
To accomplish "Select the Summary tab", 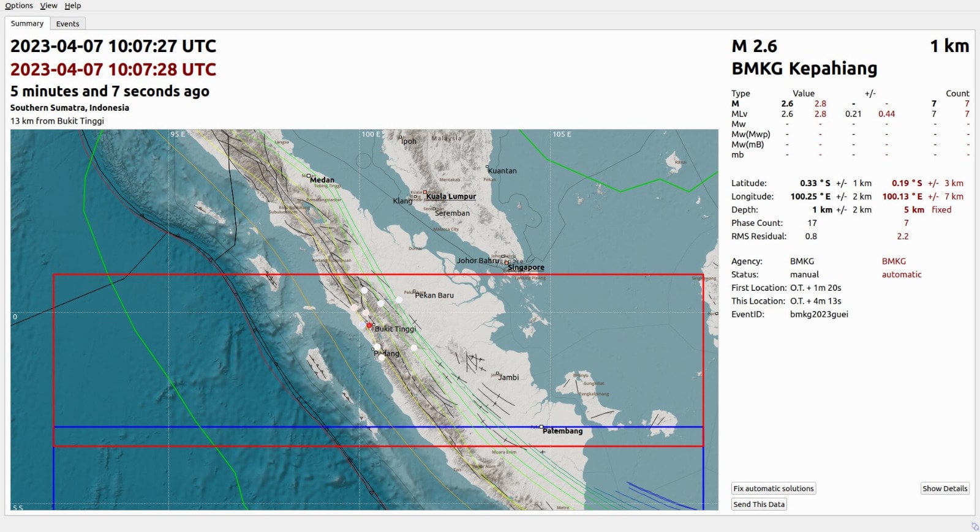I will tap(27, 23).
